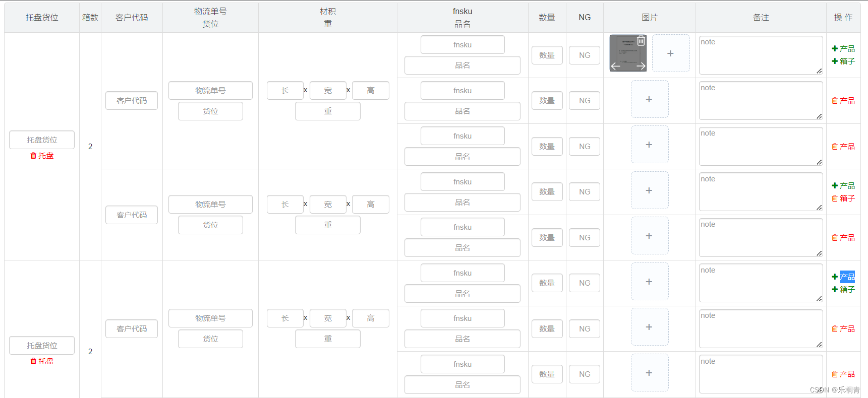
Task: Click the 托盘货位 column header
Action: (42, 18)
